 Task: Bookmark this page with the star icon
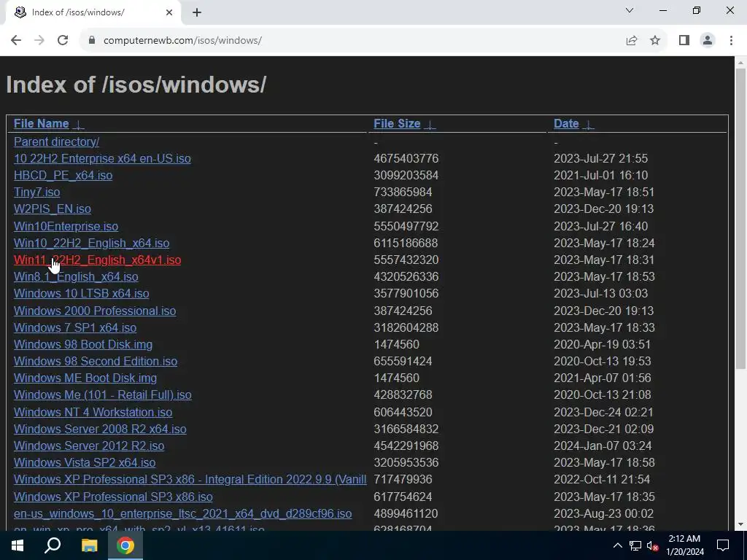pos(655,41)
